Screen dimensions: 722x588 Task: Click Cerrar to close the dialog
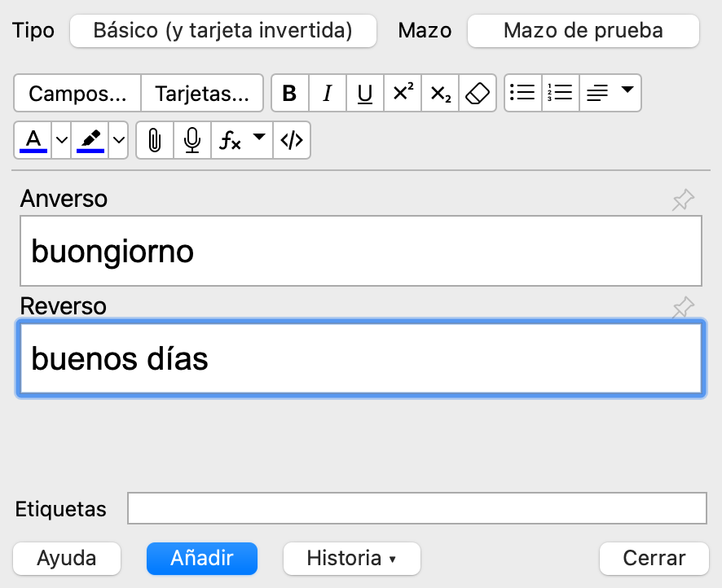pos(654,559)
